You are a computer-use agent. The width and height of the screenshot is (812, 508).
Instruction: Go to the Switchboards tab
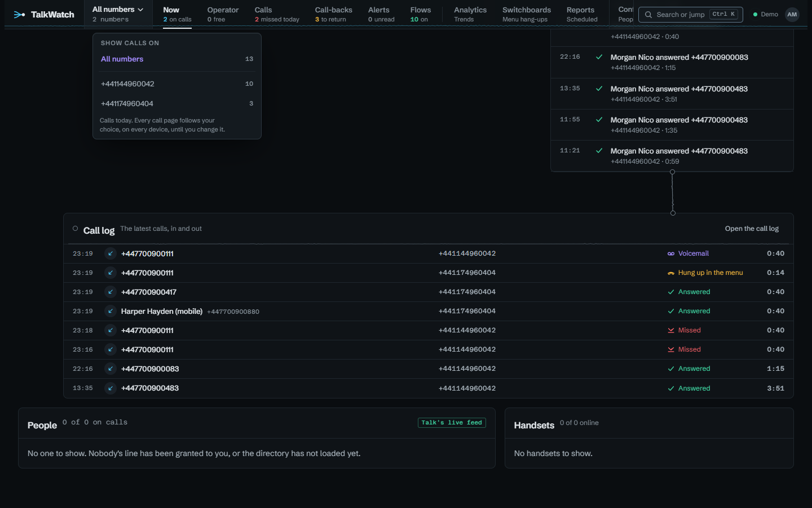tap(527, 14)
